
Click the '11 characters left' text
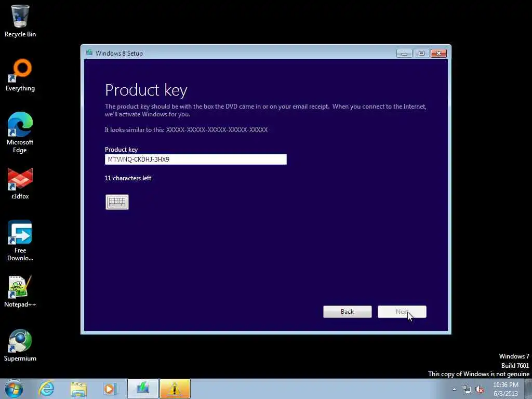(x=128, y=178)
